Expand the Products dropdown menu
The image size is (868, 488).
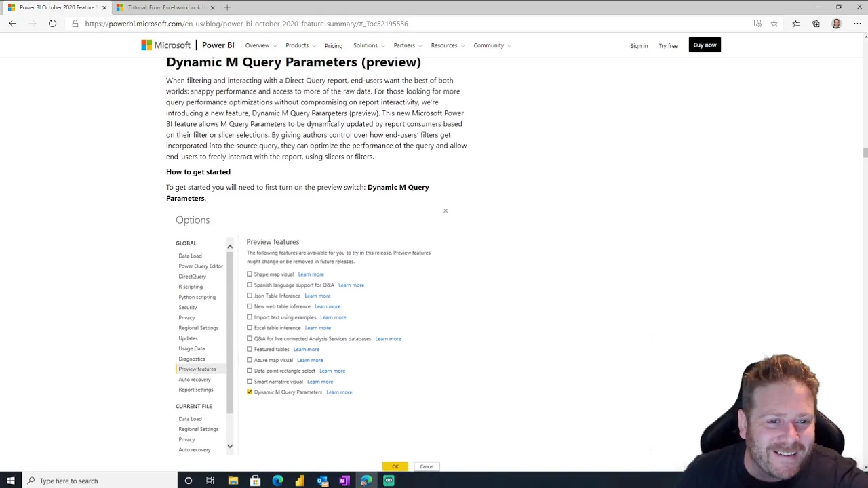(x=300, y=45)
